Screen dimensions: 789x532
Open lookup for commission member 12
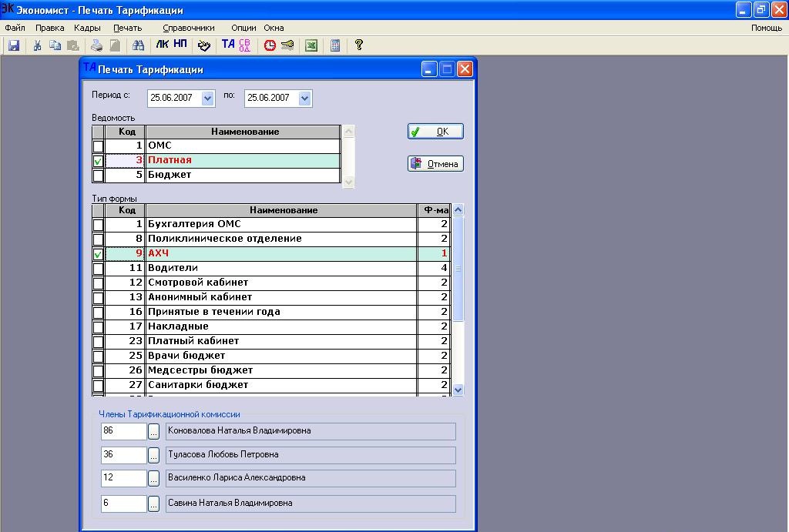pos(153,478)
